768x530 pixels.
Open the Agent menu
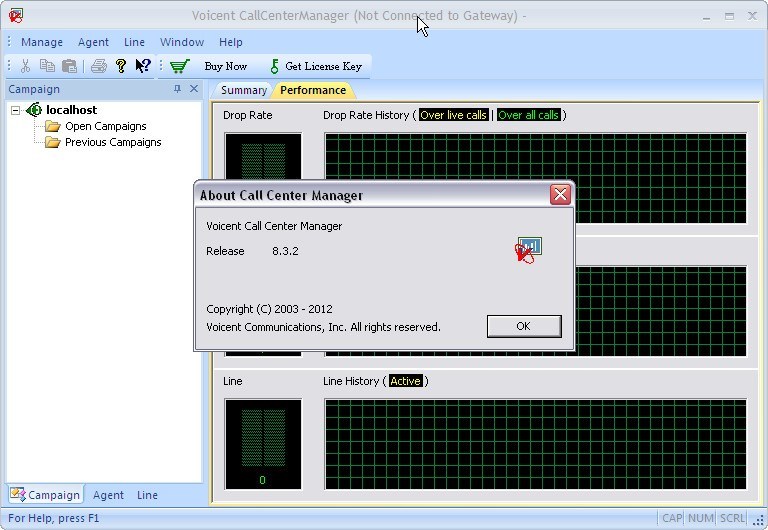[x=93, y=42]
